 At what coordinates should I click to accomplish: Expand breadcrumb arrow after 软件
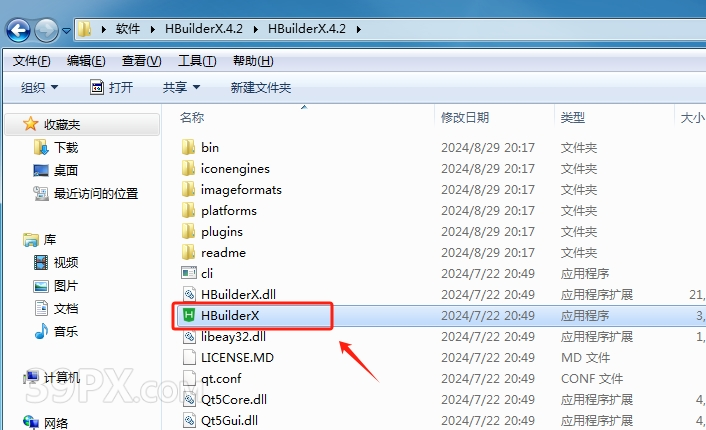tap(153, 29)
